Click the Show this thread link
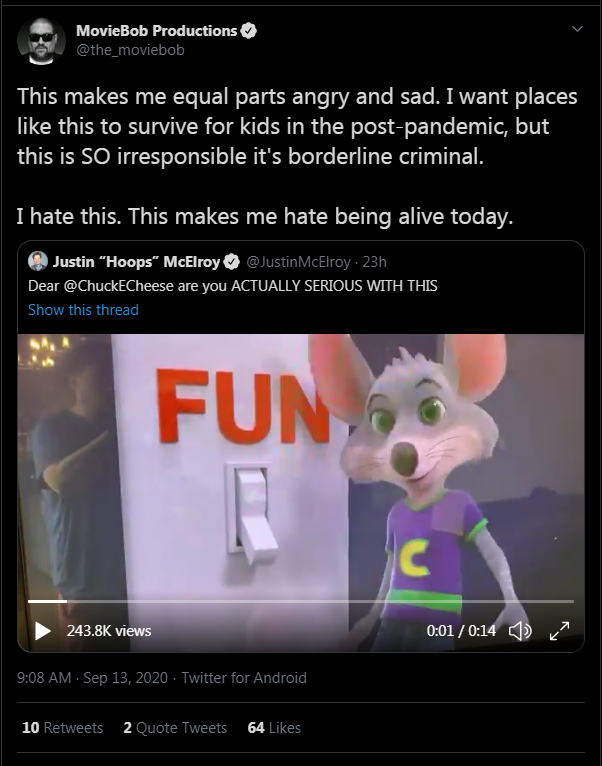Screen dimensions: 602x766 point(83,310)
